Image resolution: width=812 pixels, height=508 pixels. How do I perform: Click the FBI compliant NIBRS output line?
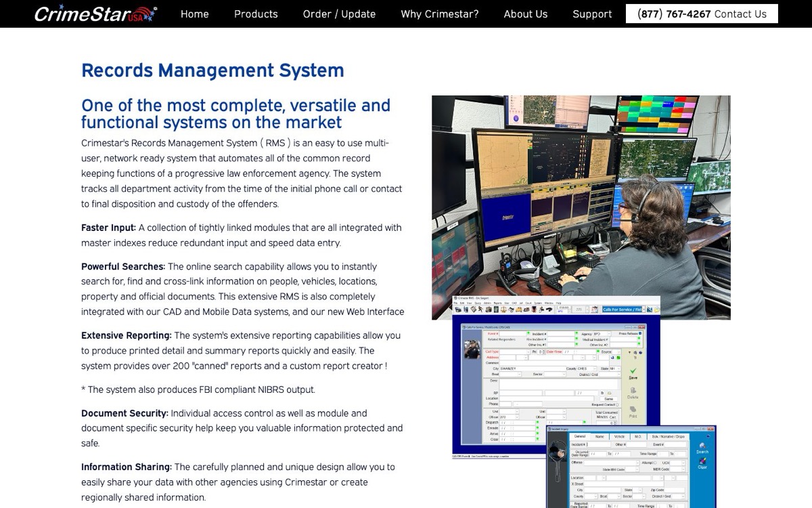pyautogui.click(x=198, y=389)
